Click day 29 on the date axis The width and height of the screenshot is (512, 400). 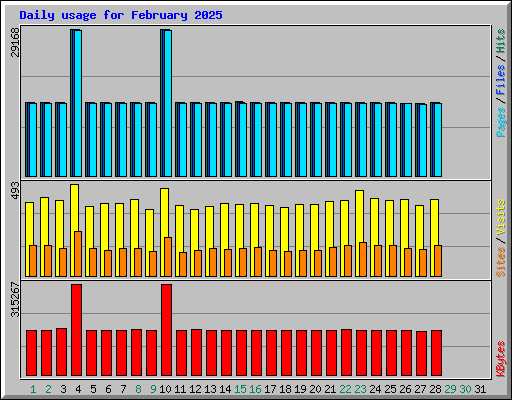coord(450,389)
